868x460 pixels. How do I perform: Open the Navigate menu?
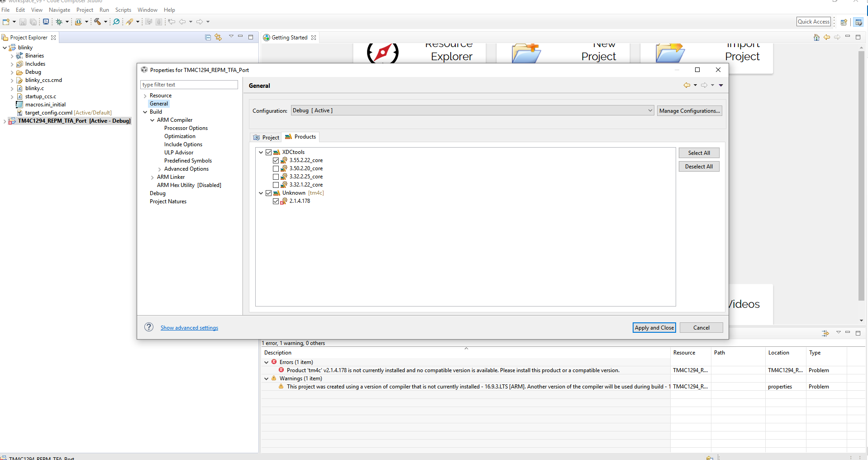point(60,10)
